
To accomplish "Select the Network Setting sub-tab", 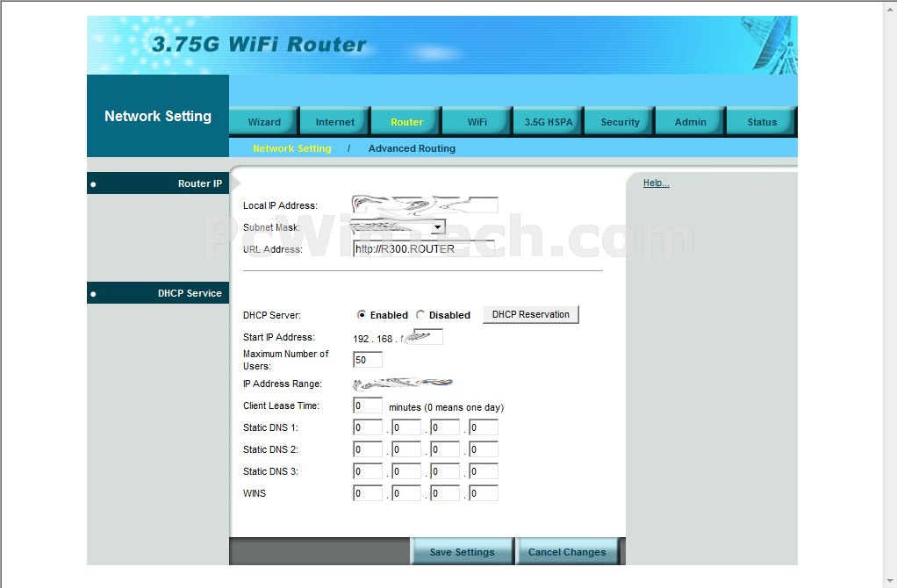I will point(291,148).
